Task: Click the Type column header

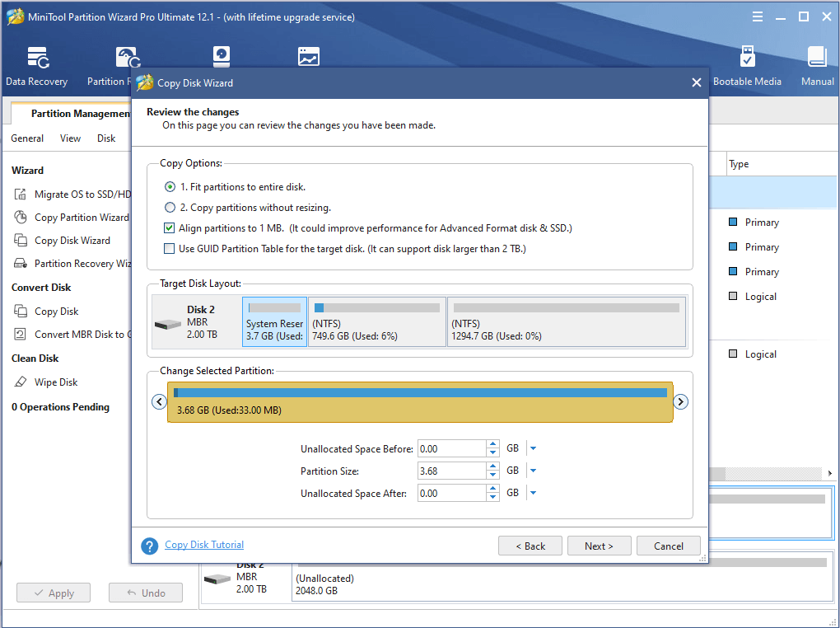Action: (x=739, y=164)
